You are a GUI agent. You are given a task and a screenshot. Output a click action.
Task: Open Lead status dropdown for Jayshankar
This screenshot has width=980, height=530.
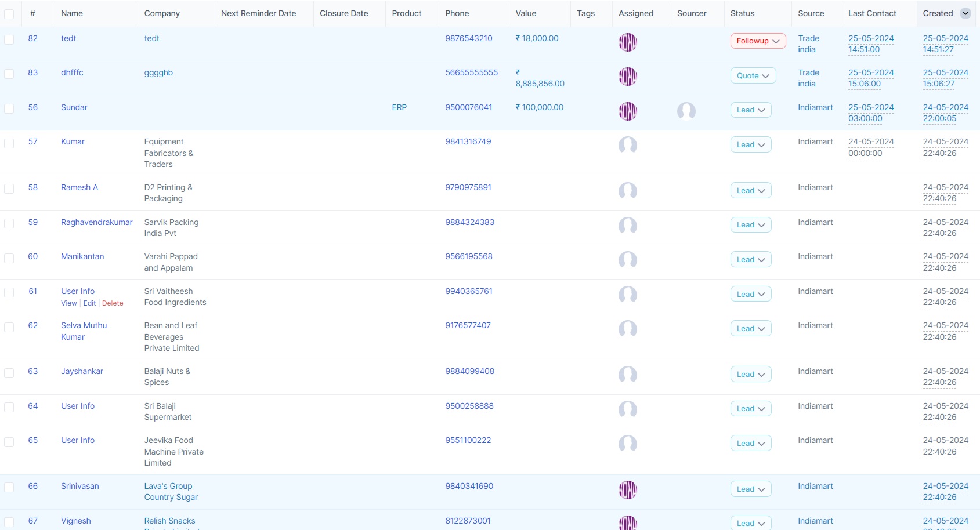coord(750,375)
